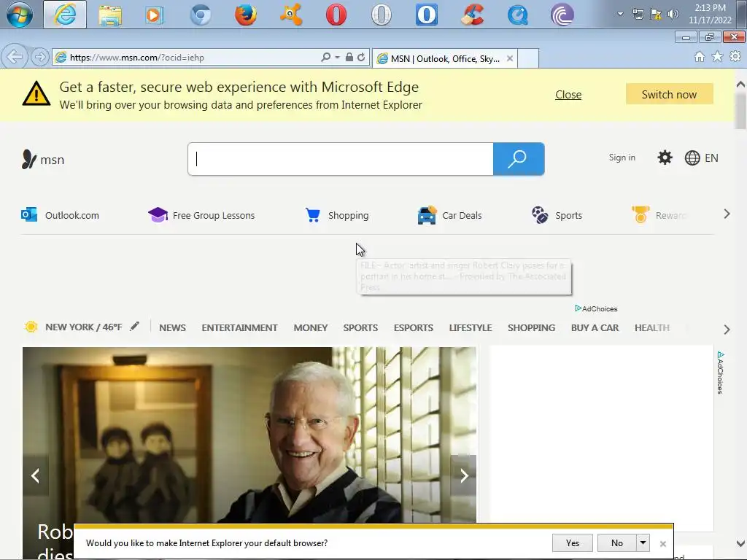Refresh the page with the reload icon
The image size is (747, 560).
click(361, 57)
